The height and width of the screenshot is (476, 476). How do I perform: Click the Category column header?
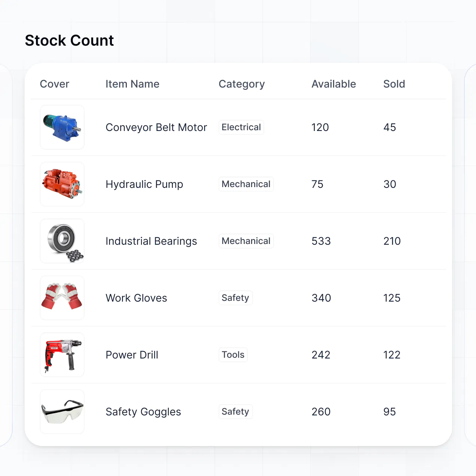[241, 84]
